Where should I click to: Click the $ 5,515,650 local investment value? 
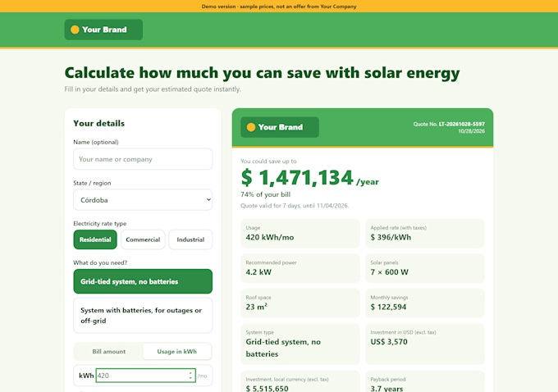[267, 389]
